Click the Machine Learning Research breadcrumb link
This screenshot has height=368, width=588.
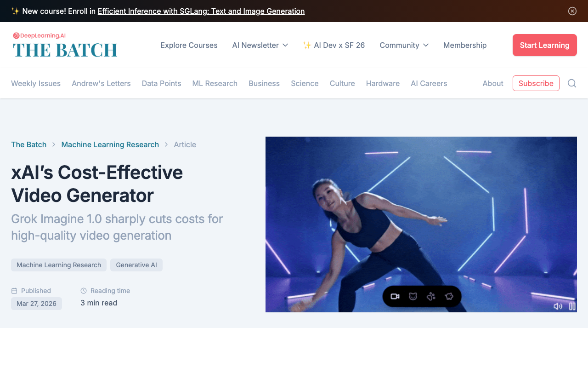(x=110, y=144)
